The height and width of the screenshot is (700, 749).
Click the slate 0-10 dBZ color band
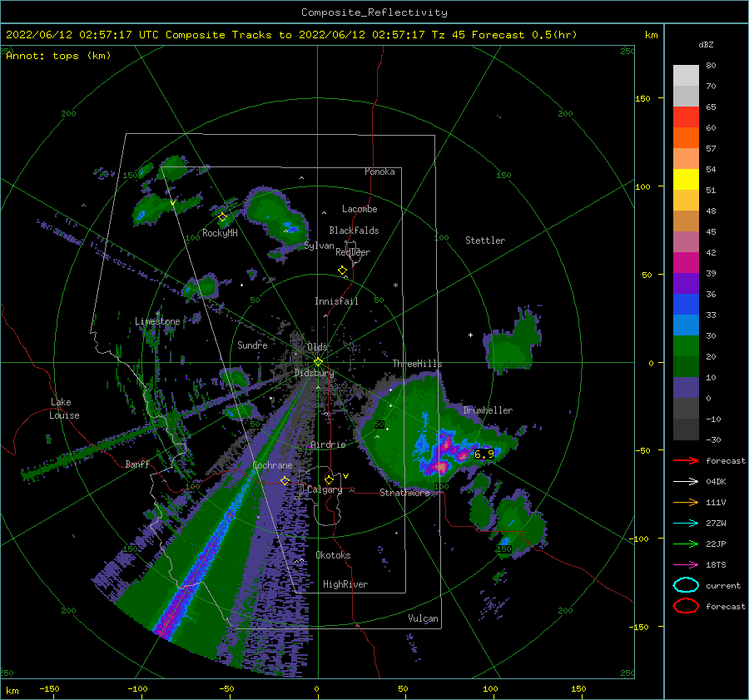point(686,388)
